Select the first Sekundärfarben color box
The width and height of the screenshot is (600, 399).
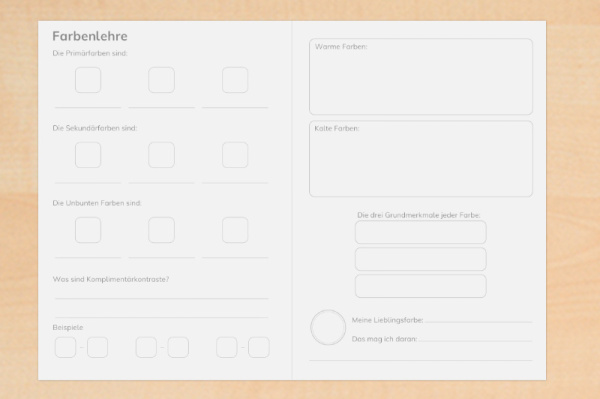click(x=88, y=155)
